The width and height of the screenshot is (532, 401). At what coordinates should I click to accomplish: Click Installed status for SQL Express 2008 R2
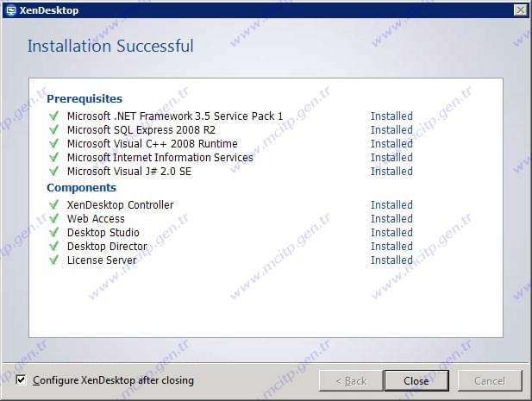391,130
